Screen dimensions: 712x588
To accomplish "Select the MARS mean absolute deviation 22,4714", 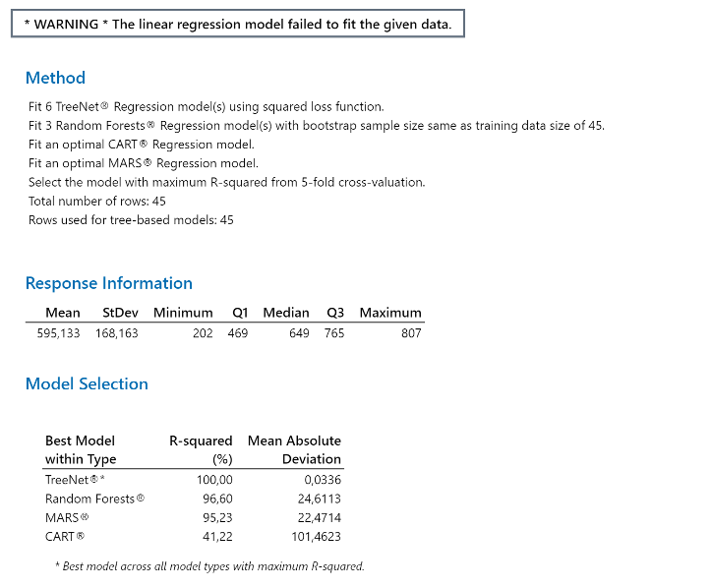I will coord(319,517).
